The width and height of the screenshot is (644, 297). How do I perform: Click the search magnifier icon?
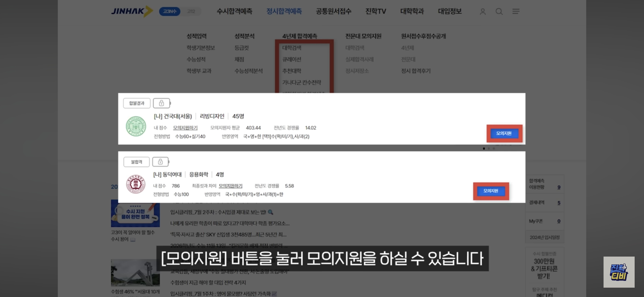click(x=499, y=12)
